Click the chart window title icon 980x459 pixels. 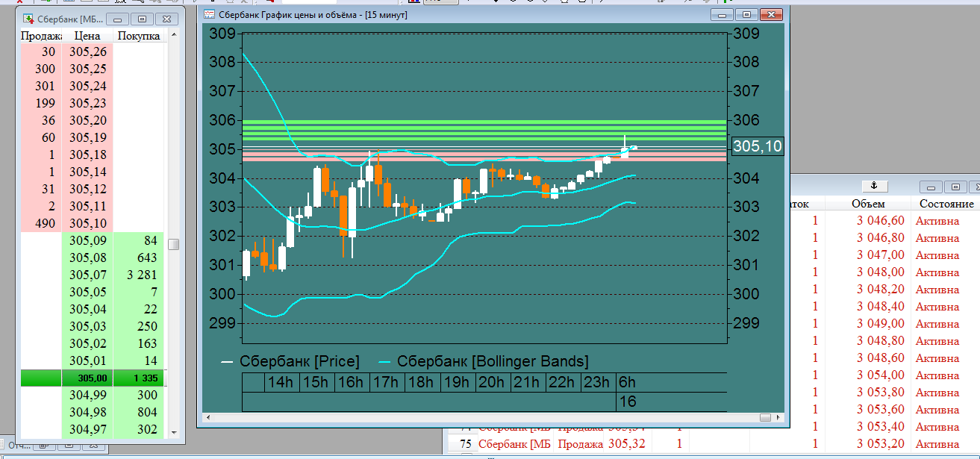coord(210,15)
